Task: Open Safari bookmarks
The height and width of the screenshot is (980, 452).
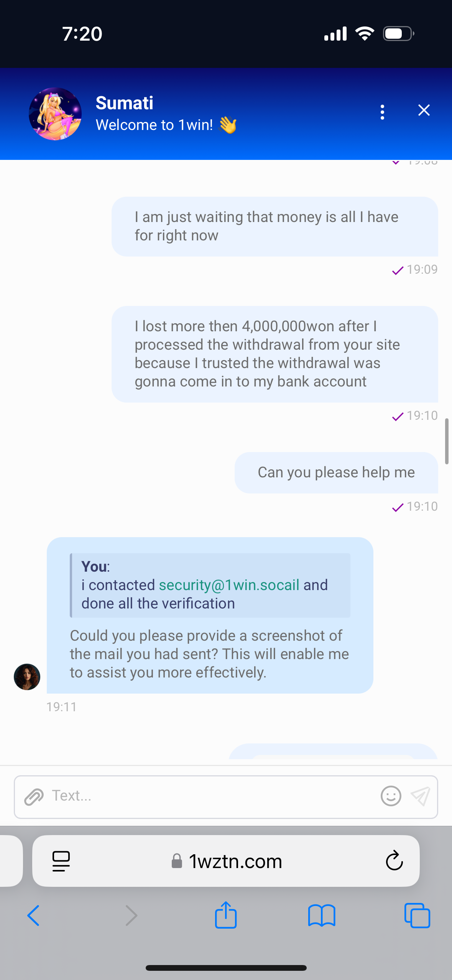Action: coord(322,916)
